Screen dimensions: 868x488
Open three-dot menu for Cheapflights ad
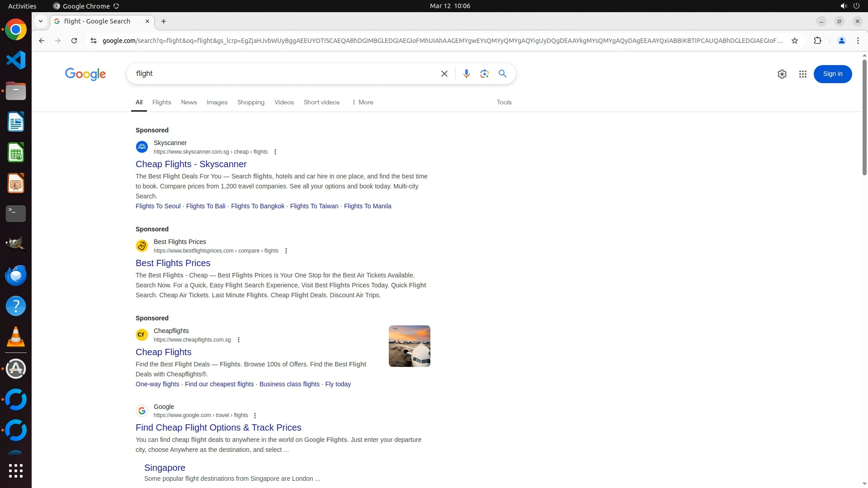(239, 340)
